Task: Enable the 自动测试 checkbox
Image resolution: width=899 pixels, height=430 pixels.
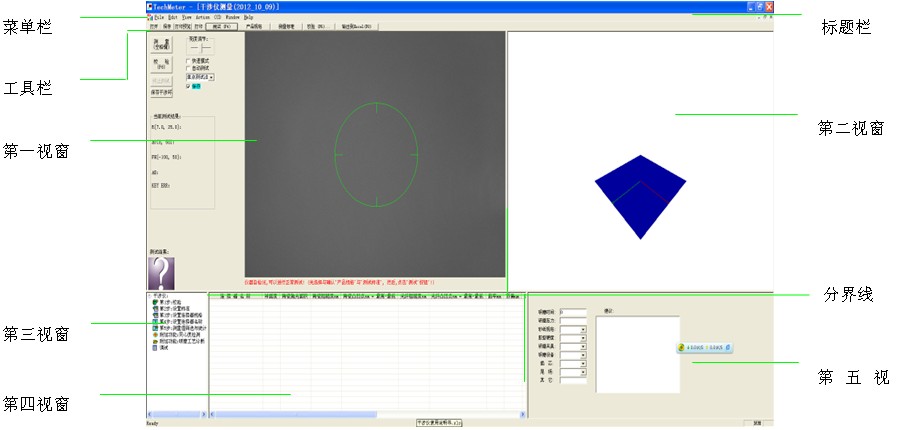Action: [188, 68]
